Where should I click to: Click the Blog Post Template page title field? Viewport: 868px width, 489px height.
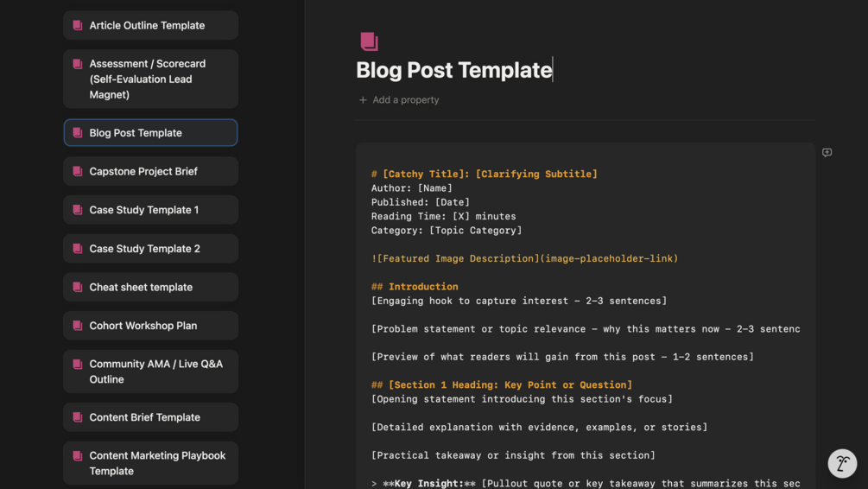pos(454,70)
